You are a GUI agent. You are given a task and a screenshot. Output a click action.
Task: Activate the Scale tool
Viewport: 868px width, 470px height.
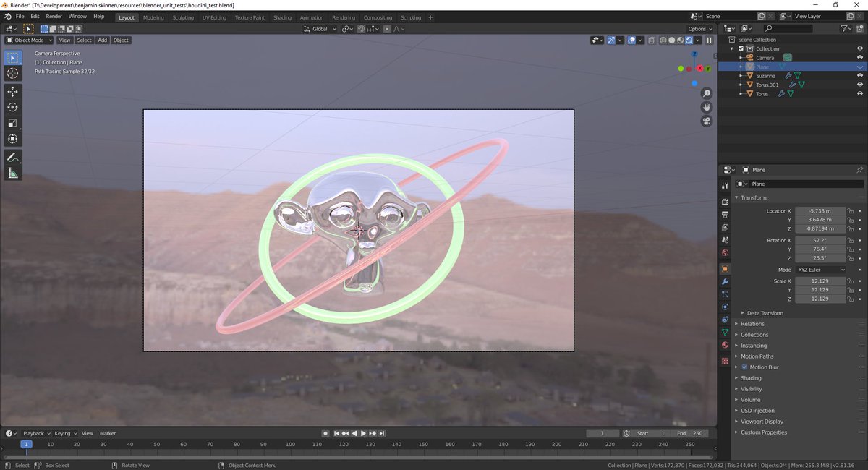point(13,123)
